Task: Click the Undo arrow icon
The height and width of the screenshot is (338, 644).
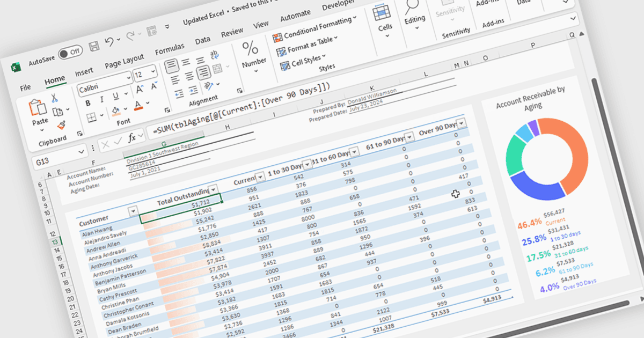Action: click(109, 42)
